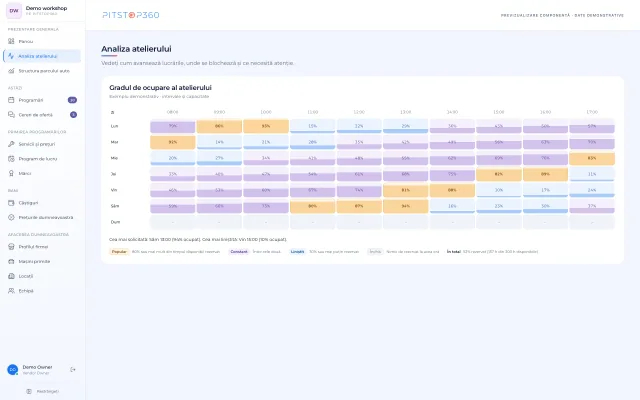Click the Lun 08:00 occupancy cell
640x400 pixels.
[173, 126]
